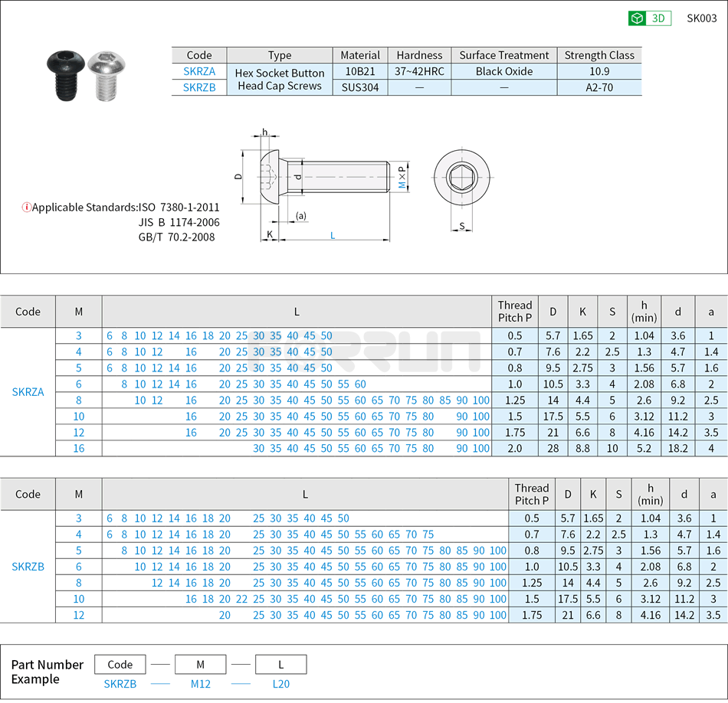Expand the M box in Part Number Example
728x703 pixels.
click(x=200, y=664)
